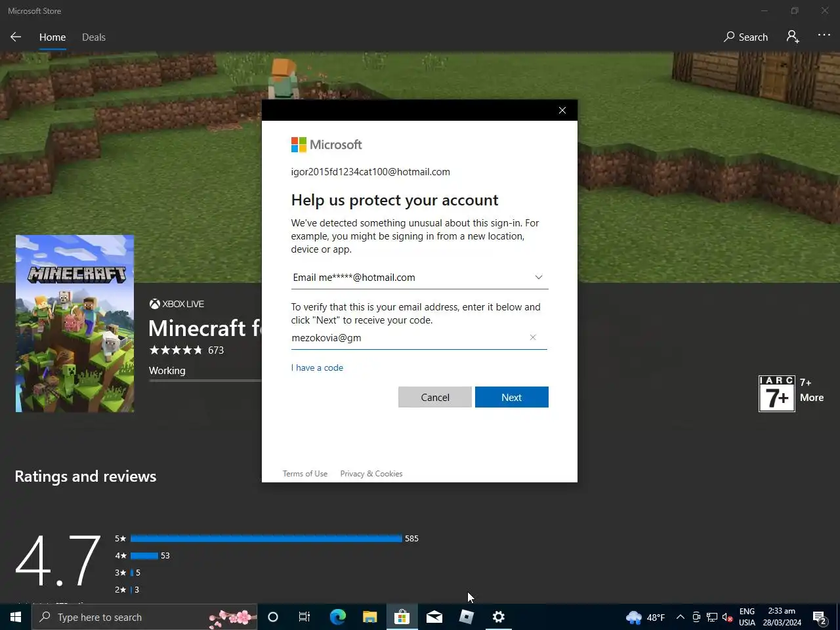The height and width of the screenshot is (630, 840).
Task: Open the Roblox taskbar icon
Action: pos(466,617)
